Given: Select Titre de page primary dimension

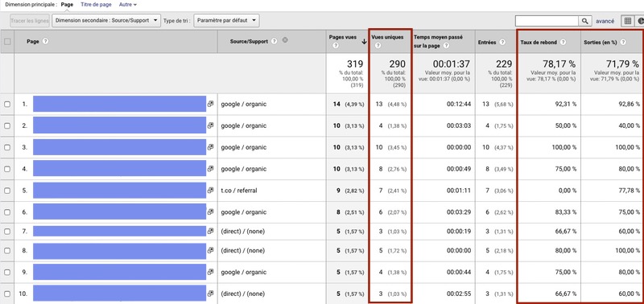Looking at the screenshot, I should coord(96,5).
